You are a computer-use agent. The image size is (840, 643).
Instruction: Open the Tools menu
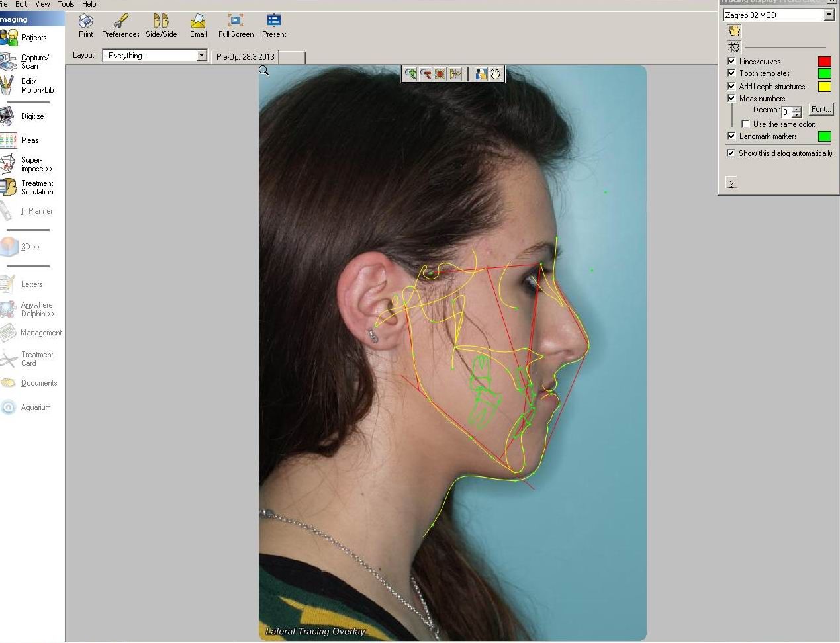click(x=66, y=4)
